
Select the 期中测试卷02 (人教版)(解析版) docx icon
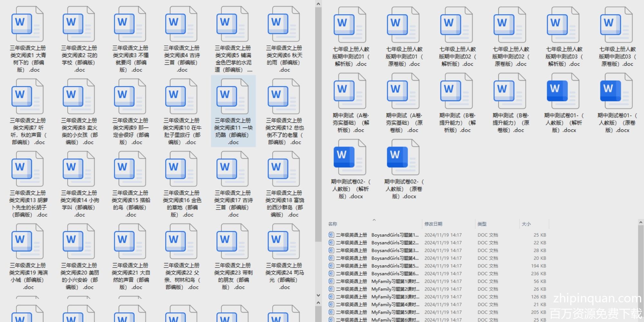coord(350,157)
